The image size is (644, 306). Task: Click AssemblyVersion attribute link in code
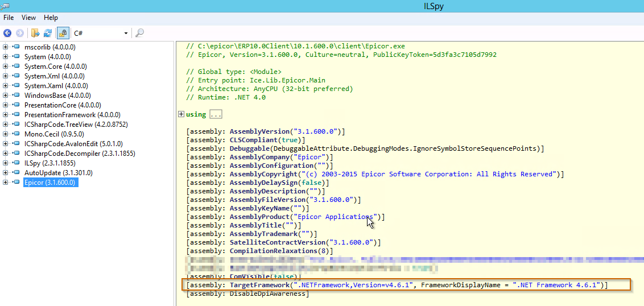(x=259, y=131)
